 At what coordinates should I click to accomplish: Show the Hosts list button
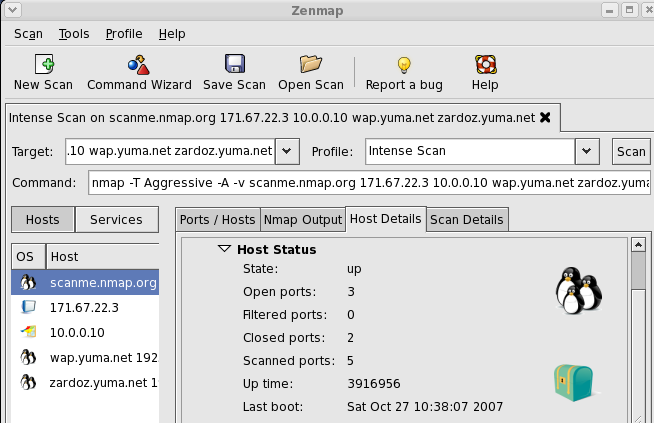[43, 219]
